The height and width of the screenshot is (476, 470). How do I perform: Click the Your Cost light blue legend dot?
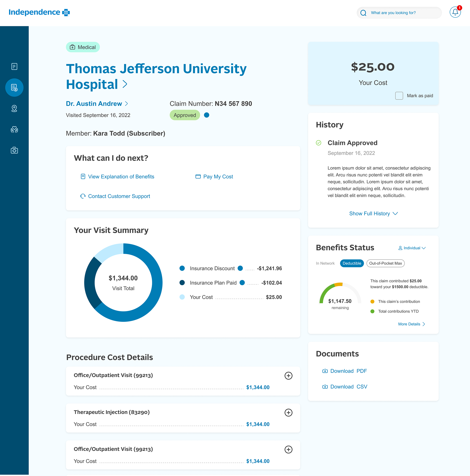182,297
